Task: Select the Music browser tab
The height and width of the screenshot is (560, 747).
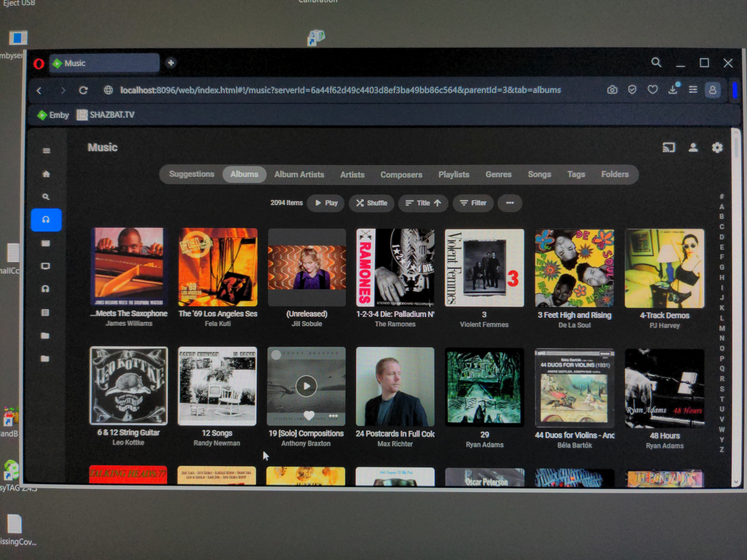Action: click(x=105, y=63)
